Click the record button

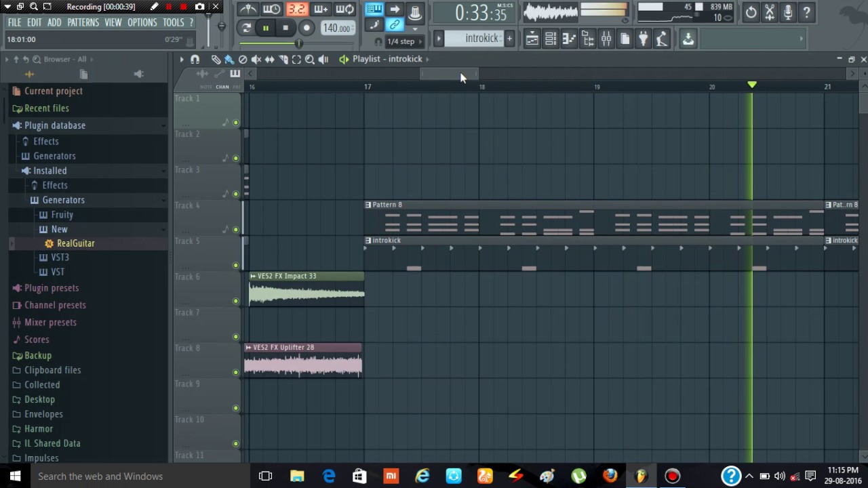click(307, 28)
